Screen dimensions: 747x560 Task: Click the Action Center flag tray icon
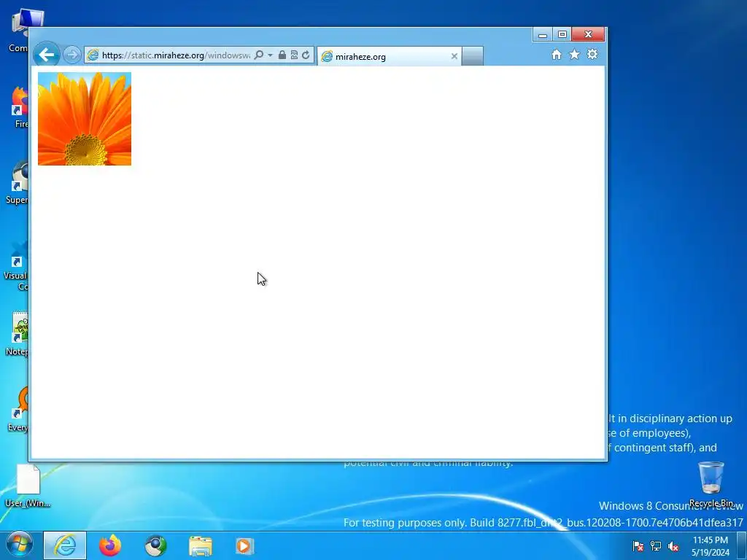(x=638, y=546)
